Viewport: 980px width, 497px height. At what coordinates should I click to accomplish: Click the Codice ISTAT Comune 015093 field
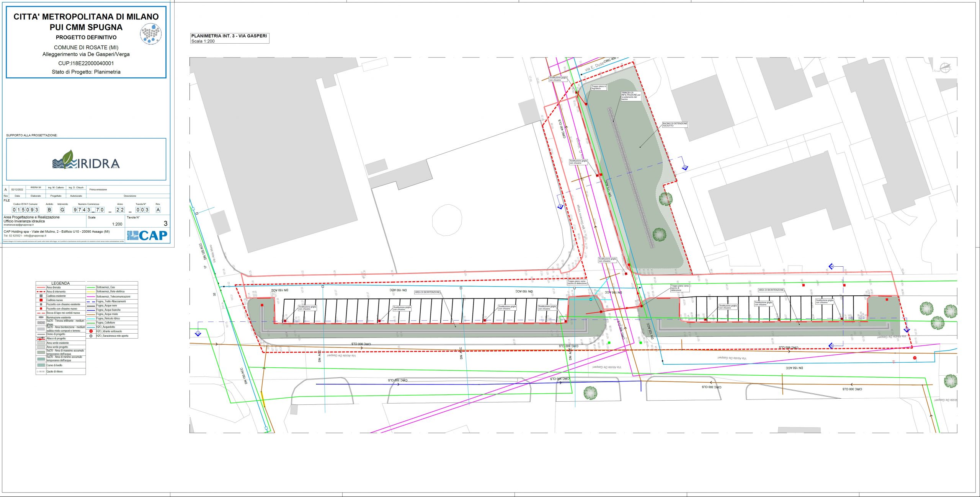click(x=25, y=210)
